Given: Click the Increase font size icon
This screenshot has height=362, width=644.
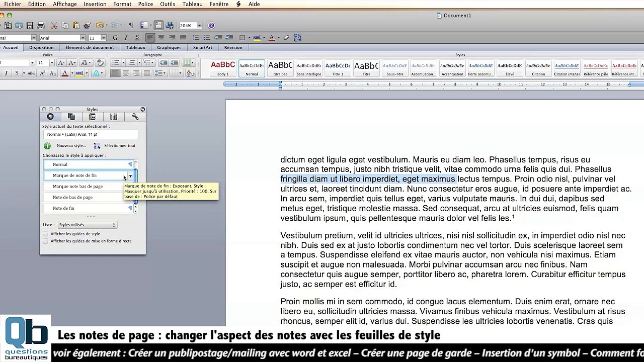Looking at the screenshot, I should [x=61, y=63].
